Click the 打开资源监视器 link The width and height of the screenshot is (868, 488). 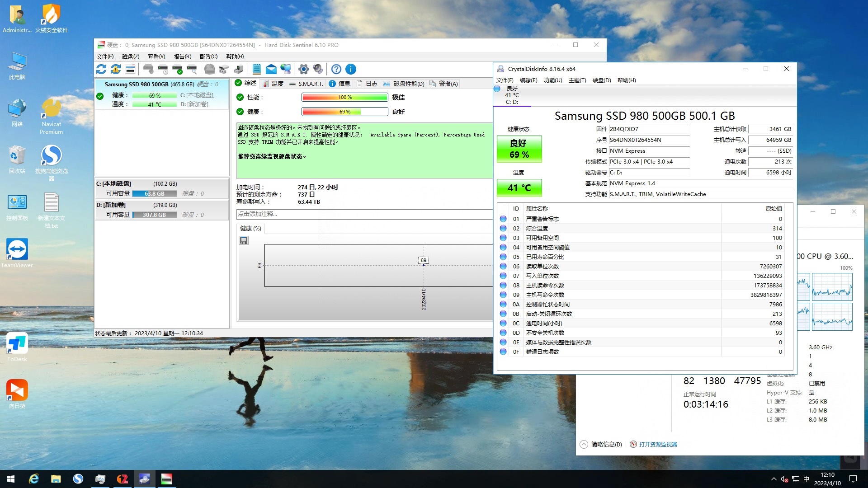pyautogui.click(x=658, y=444)
